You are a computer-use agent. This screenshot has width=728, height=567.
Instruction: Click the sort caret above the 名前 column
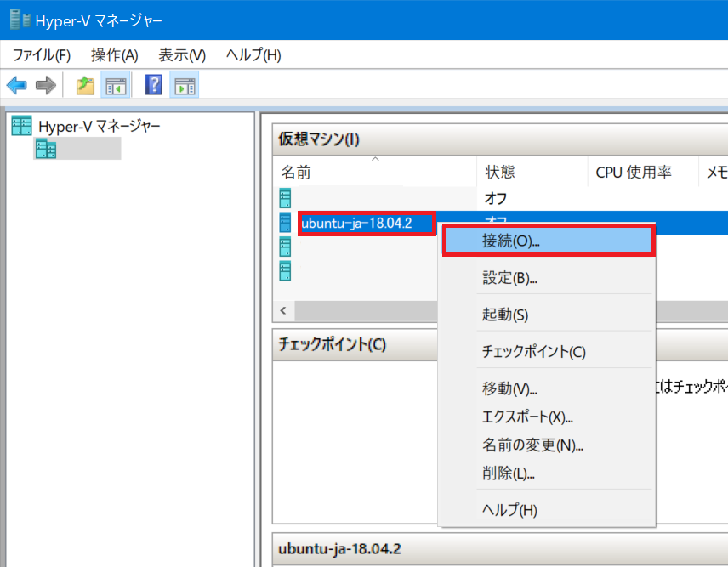click(375, 159)
